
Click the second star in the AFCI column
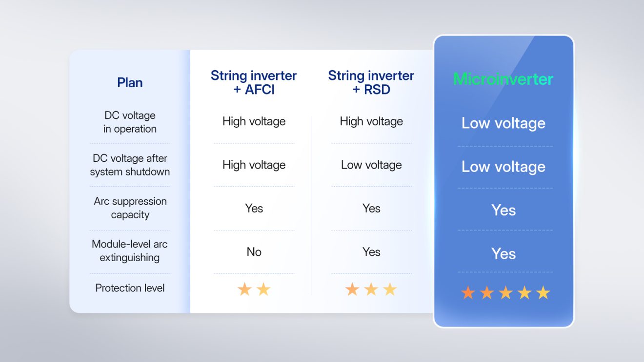[x=263, y=289]
